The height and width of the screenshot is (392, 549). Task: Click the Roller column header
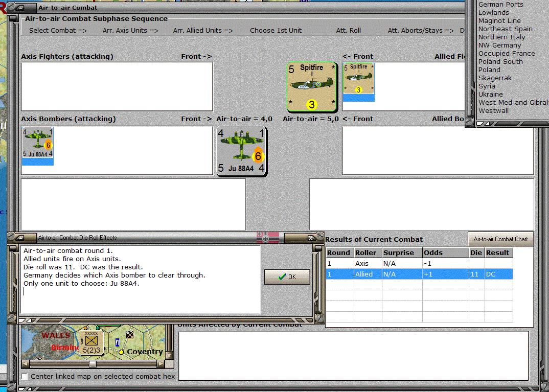368,252
